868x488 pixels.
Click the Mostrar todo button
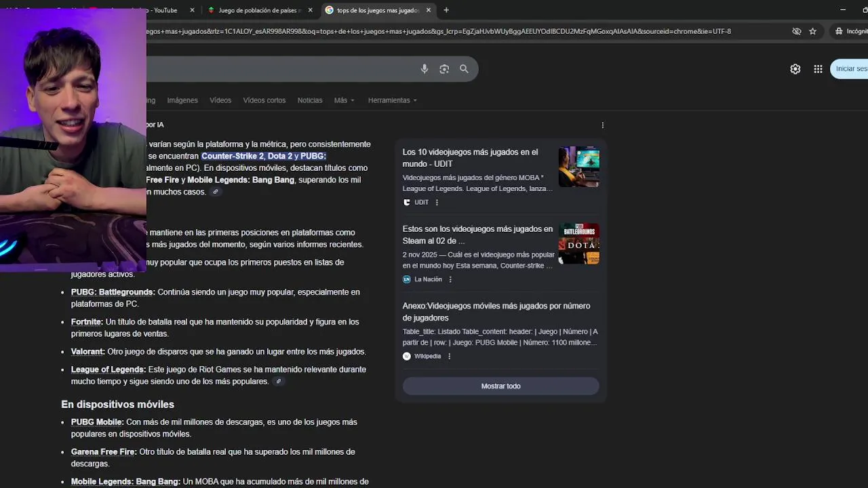pyautogui.click(x=501, y=386)
